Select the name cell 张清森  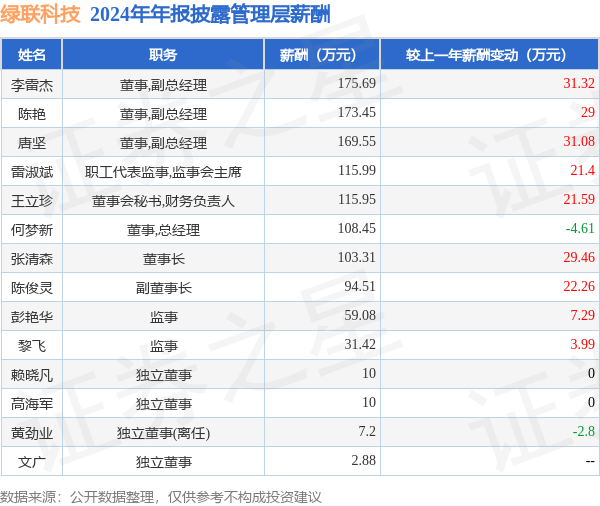pyautogui.click(x=31, y=259)
